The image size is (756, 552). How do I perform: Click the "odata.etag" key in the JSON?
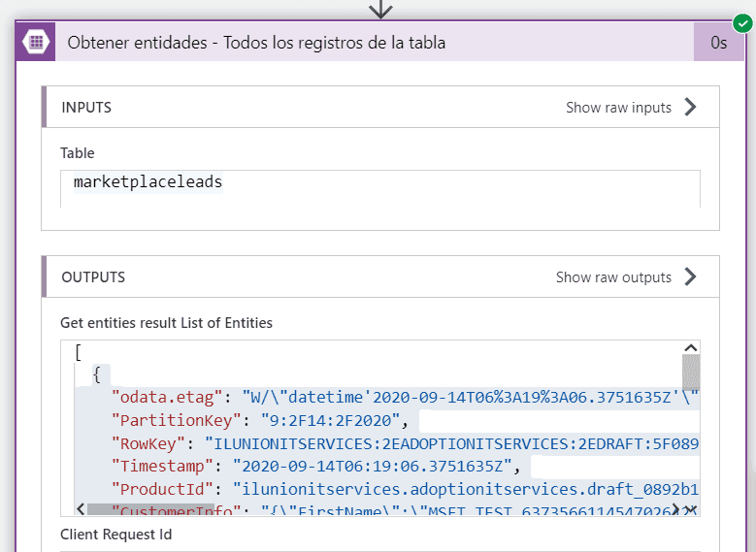[167, 397]
